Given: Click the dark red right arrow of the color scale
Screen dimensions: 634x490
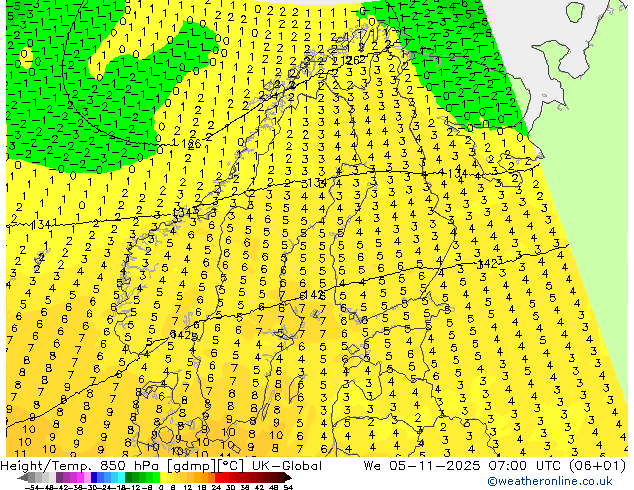Looking at the screenshot, I should (x=288, y=478).
